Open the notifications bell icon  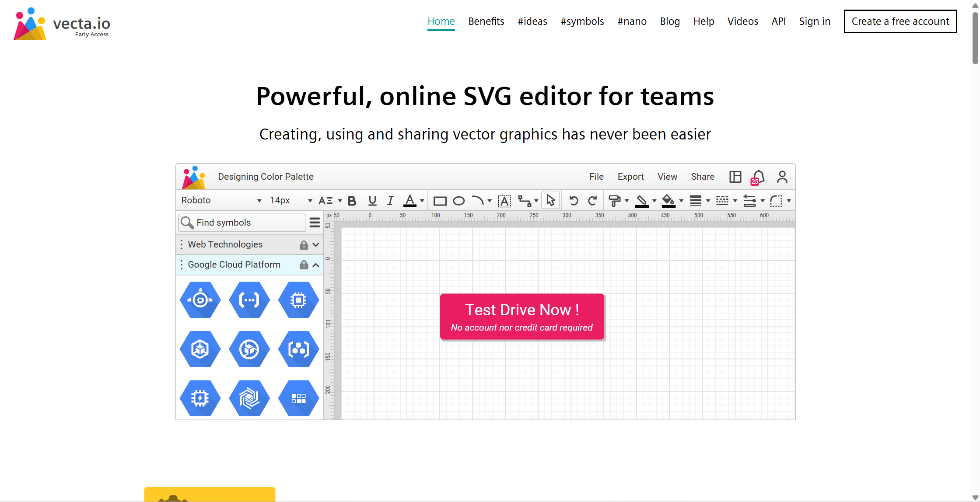click(x=758, y=177)
